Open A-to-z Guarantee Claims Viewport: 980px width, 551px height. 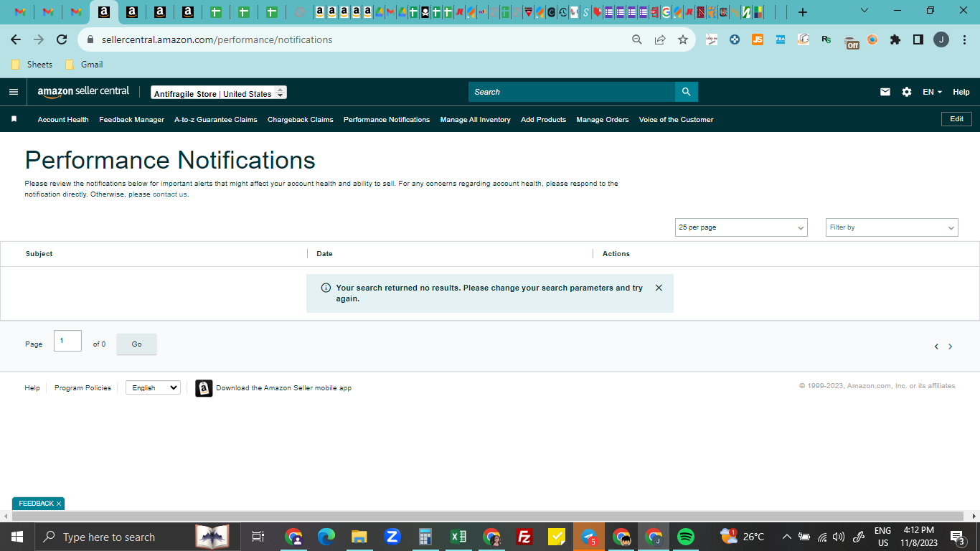tap(216, 120)
